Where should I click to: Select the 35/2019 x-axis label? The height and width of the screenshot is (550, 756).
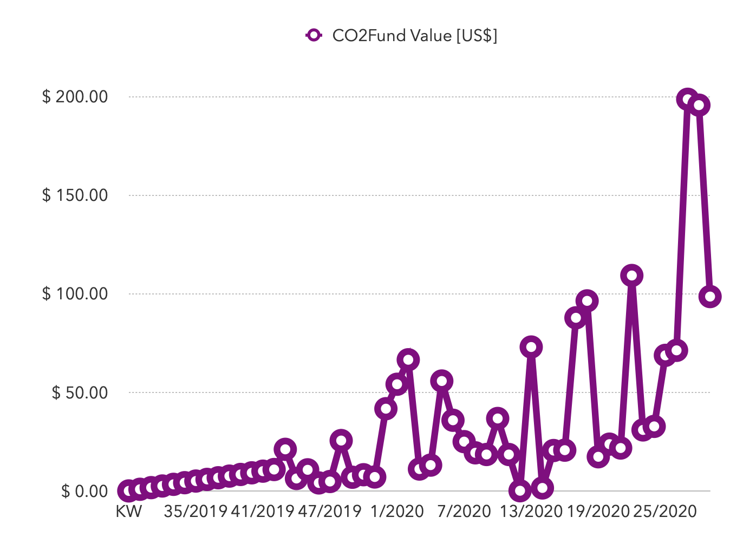[x=195, y=512]
